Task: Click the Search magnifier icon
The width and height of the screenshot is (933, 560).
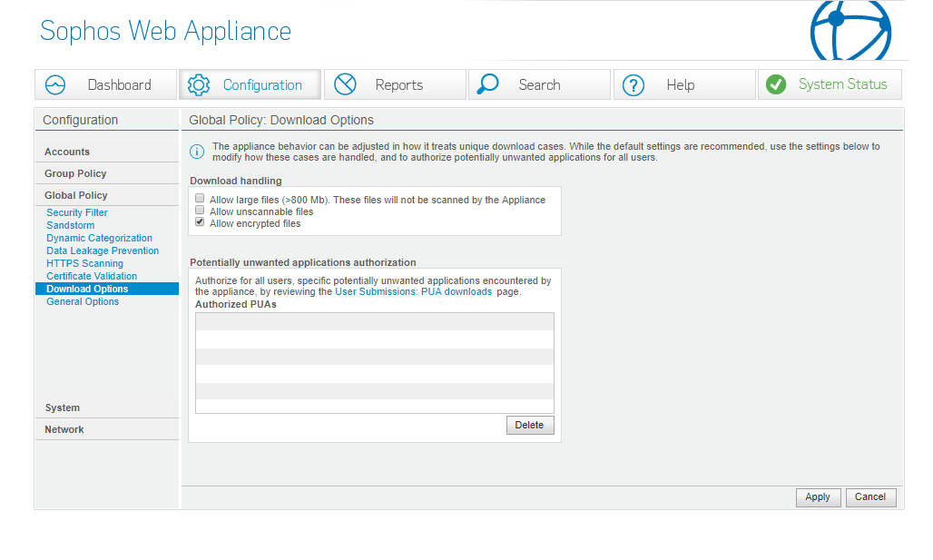Action: (x=487, y=84)
